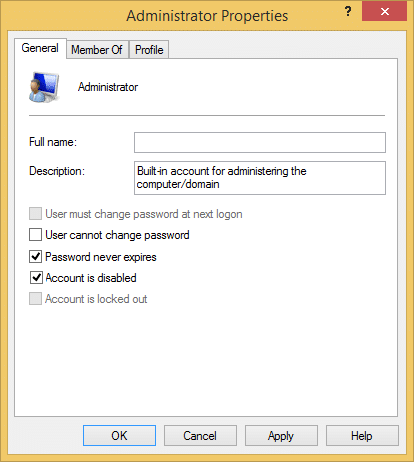Click the Description text box
This screenshot has width=414, height=462.
tap(260, 178)
